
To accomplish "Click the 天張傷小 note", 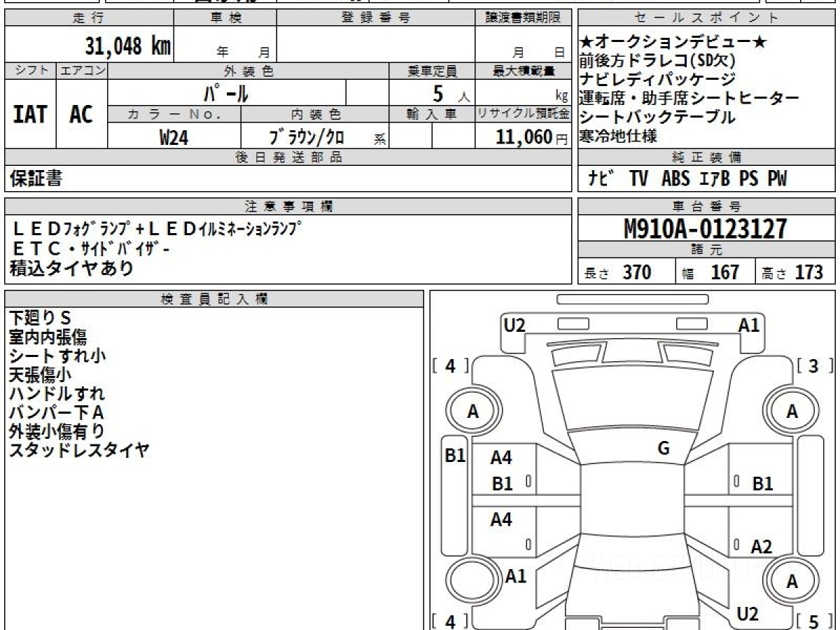I will (x=40, y=375).
